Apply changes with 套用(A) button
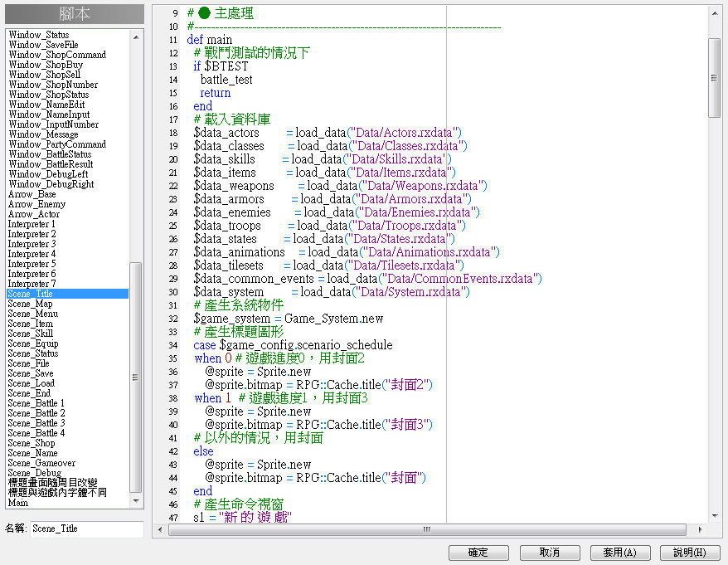Image resolution: width=728 pixels, height=565 pixels. (619, 553)
